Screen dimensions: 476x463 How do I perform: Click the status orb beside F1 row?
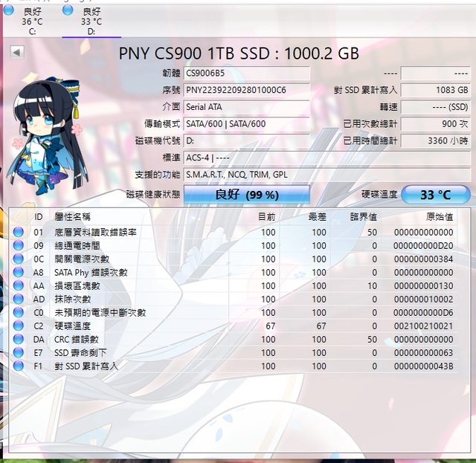tap(19, 366)
